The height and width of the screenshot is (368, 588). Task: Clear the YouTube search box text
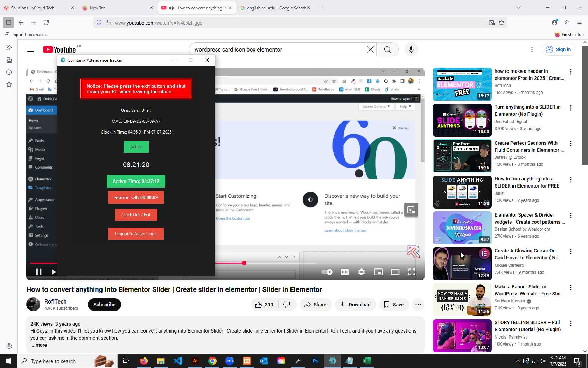point(371,49)
